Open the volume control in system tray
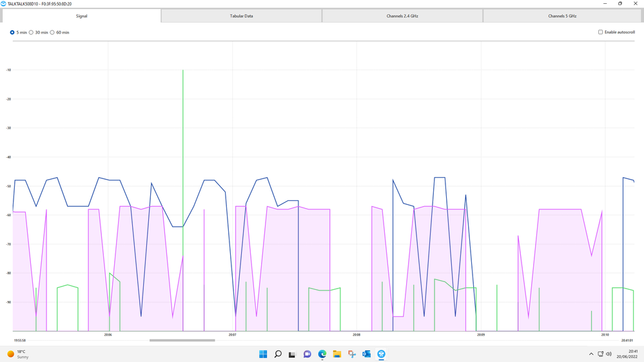 [609, 354]
